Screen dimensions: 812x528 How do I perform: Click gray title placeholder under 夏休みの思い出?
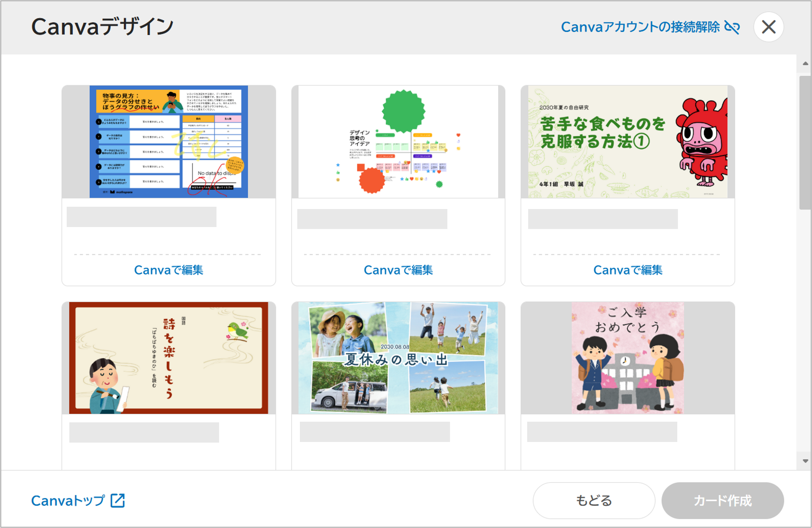375,432
